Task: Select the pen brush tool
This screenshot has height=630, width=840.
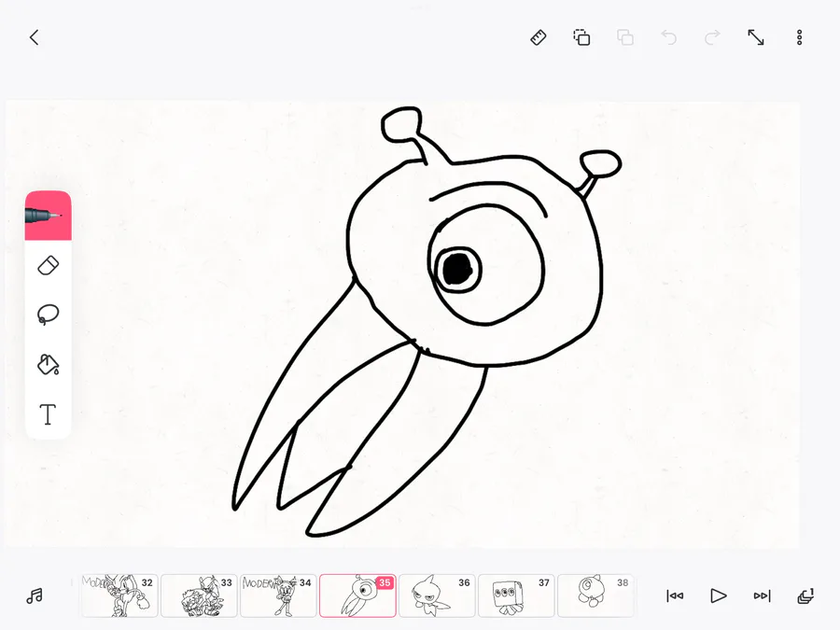Action: [x=49, y=216]
